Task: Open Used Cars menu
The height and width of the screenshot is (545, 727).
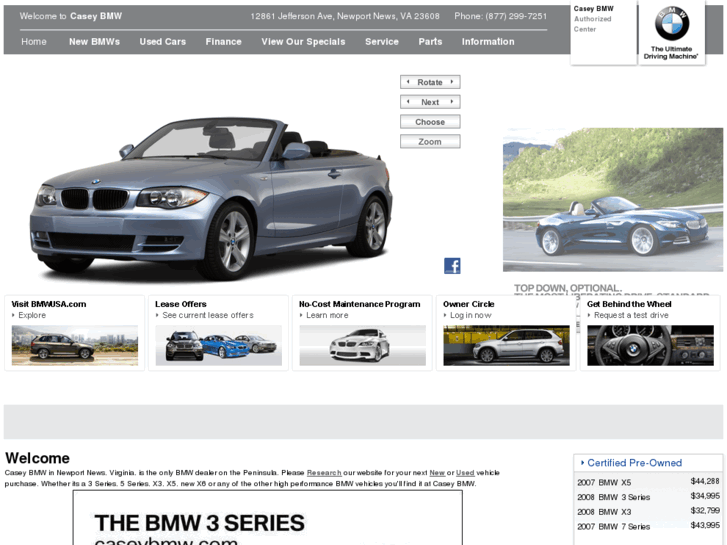Action: (163, 42)
